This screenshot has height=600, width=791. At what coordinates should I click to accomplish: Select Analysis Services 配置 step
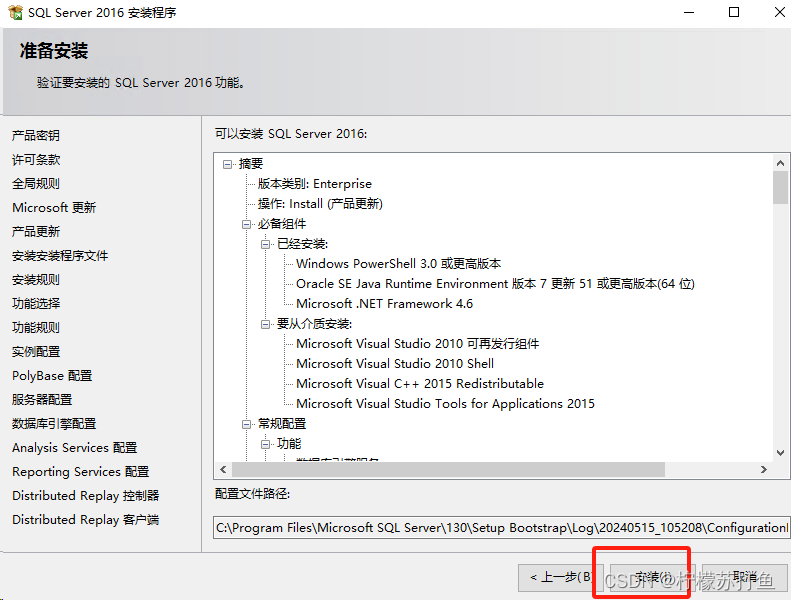tap(75, 448)
